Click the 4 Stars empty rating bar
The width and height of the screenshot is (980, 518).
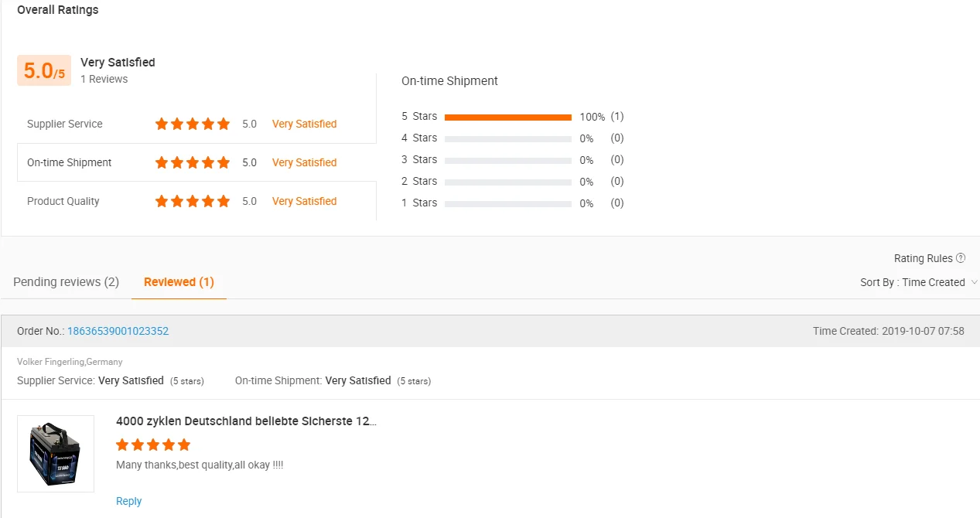[x=508, y=139]
